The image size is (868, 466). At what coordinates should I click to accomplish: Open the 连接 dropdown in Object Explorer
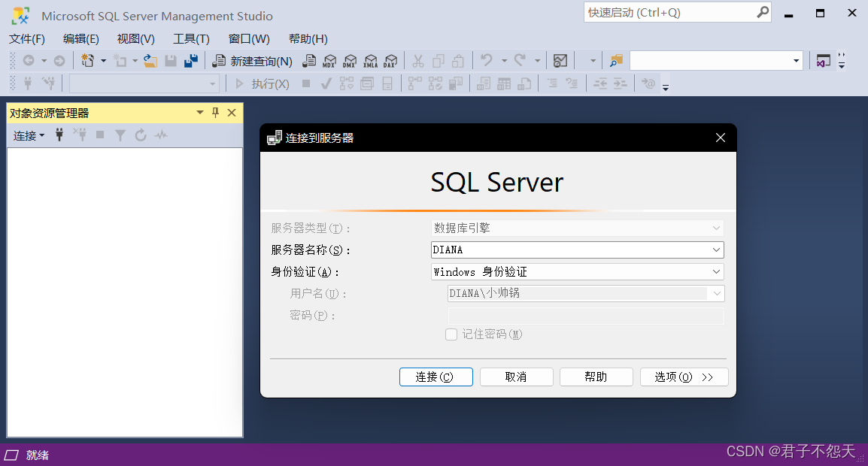(x=29, y=135)
